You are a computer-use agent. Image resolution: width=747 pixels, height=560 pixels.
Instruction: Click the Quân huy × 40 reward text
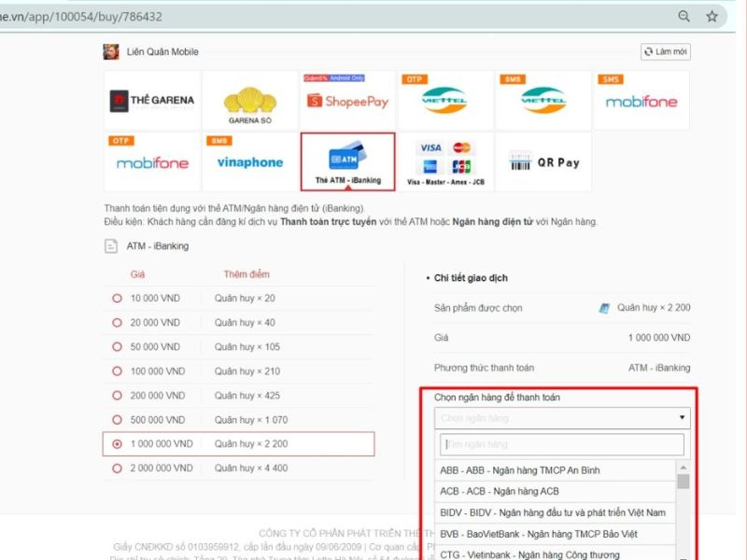[245, 322]
